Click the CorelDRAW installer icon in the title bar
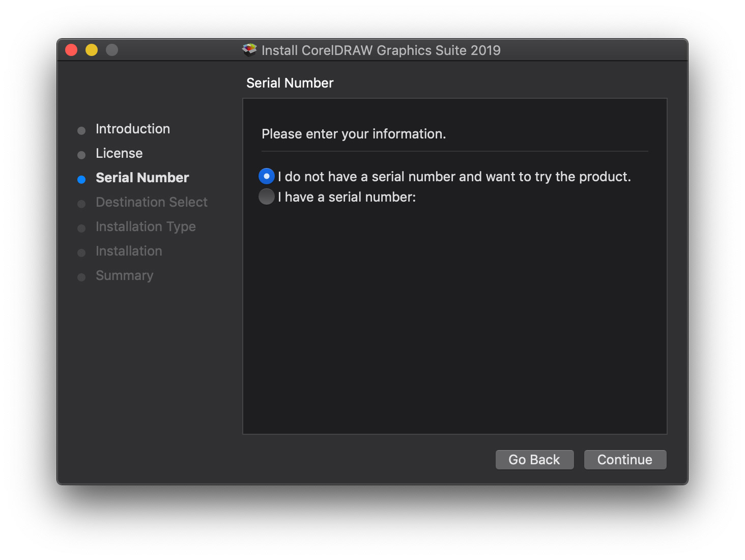The image size is (745, 560). pos(249,49)
